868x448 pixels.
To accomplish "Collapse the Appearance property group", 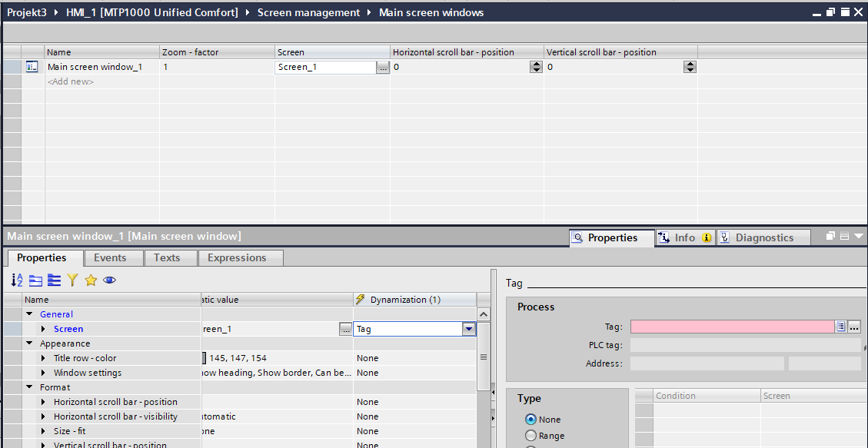I will (x=30, y=343).
